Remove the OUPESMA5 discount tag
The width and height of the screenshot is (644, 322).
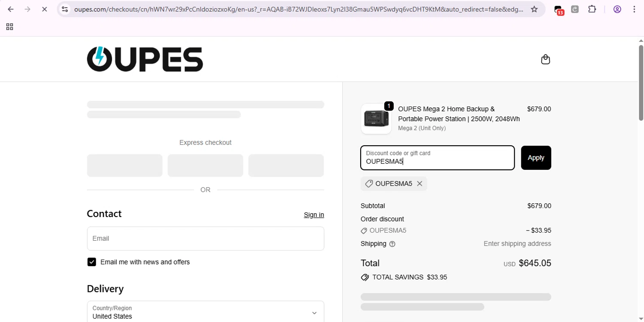pyautogui.click(x=419, y=184)
